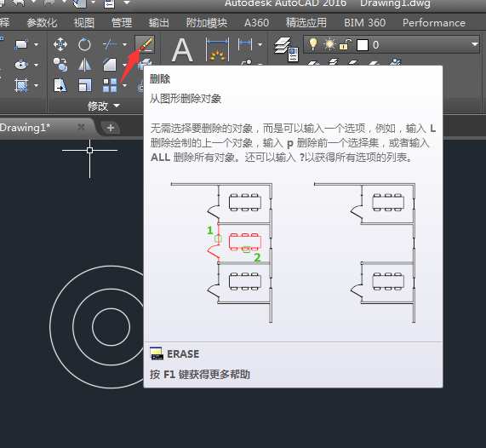Click left erase illustration in tooltip
This screenshot has width=486, height=448.
pyautogui.click(x=221, y=253)
